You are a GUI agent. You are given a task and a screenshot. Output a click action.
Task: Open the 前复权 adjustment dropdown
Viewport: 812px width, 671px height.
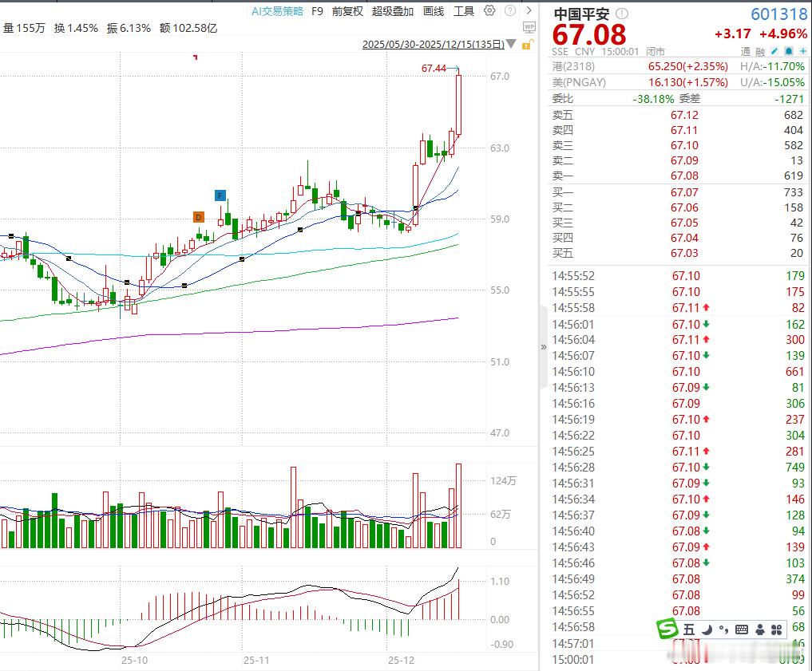(x=347, y=11)
